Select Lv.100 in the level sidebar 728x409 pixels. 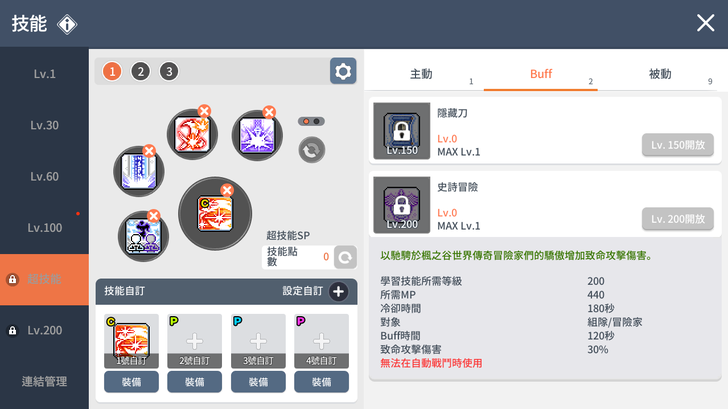pyautogui.click(x=45, y=228)
